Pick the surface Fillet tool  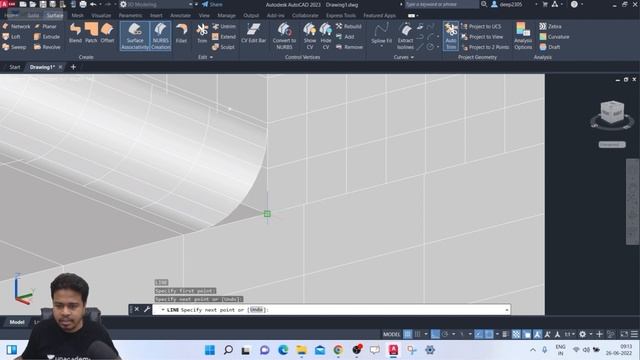click(x=181, y=33)
